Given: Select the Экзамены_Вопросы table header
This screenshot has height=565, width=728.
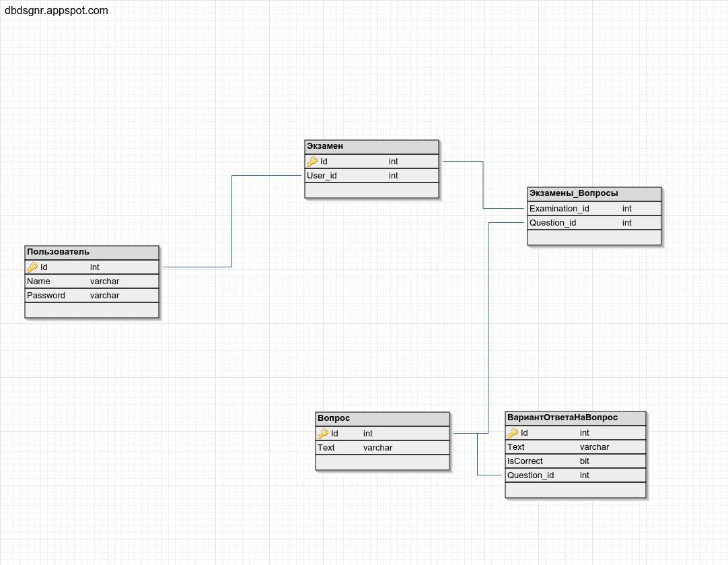Looking at the screenshot, I should click(594, 193).
